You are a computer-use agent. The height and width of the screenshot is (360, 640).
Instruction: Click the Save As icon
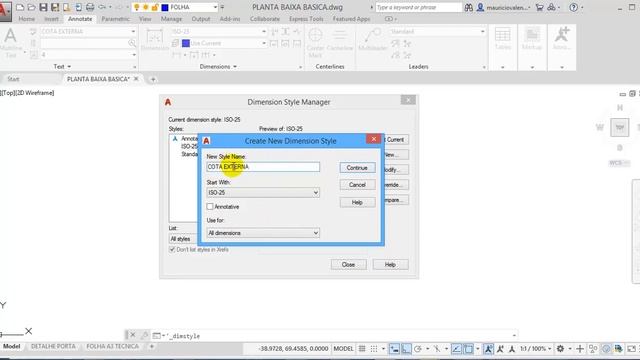point(55,7)
